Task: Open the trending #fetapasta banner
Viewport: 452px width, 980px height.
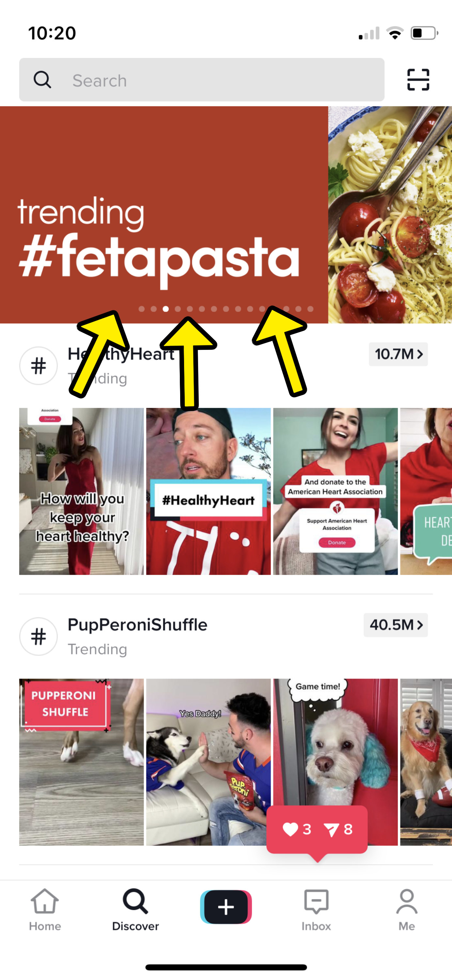Action: (x=226, y=215)
